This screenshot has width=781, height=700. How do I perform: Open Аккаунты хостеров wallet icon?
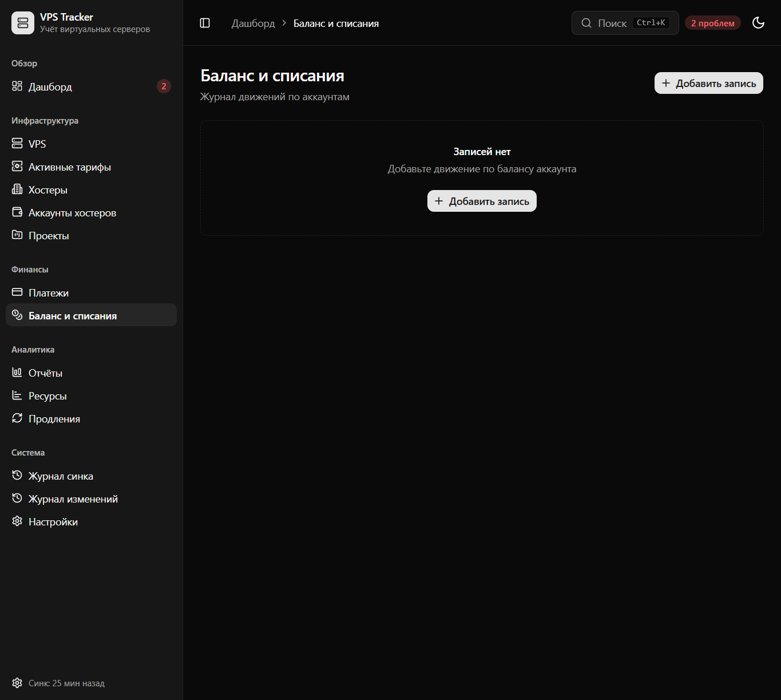(17, 212)
